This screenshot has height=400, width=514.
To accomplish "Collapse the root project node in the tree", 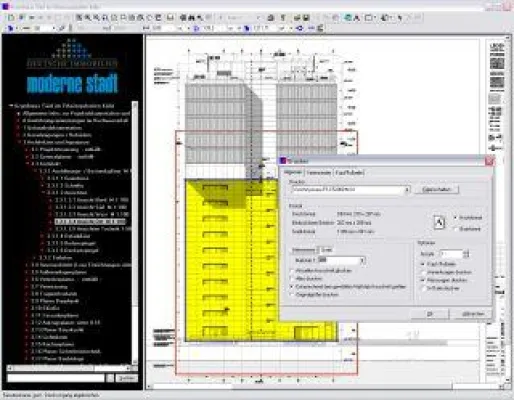I will [11, 106].
